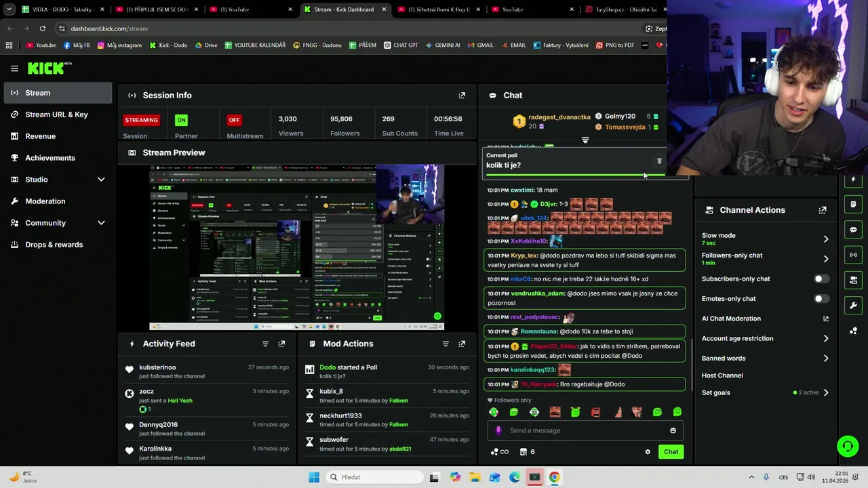Go to Revenue page

tap(58, 136)
